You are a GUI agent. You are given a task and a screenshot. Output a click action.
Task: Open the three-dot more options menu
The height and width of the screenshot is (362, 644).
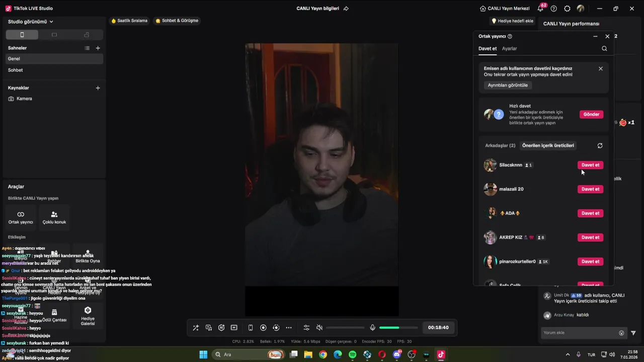click(x=289, y=328)
